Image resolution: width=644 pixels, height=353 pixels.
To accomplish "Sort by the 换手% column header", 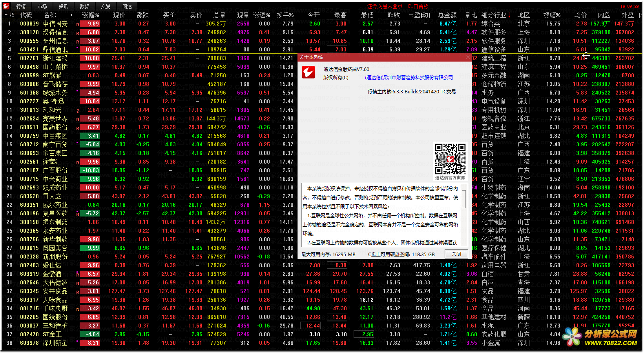I will point(285,15).
